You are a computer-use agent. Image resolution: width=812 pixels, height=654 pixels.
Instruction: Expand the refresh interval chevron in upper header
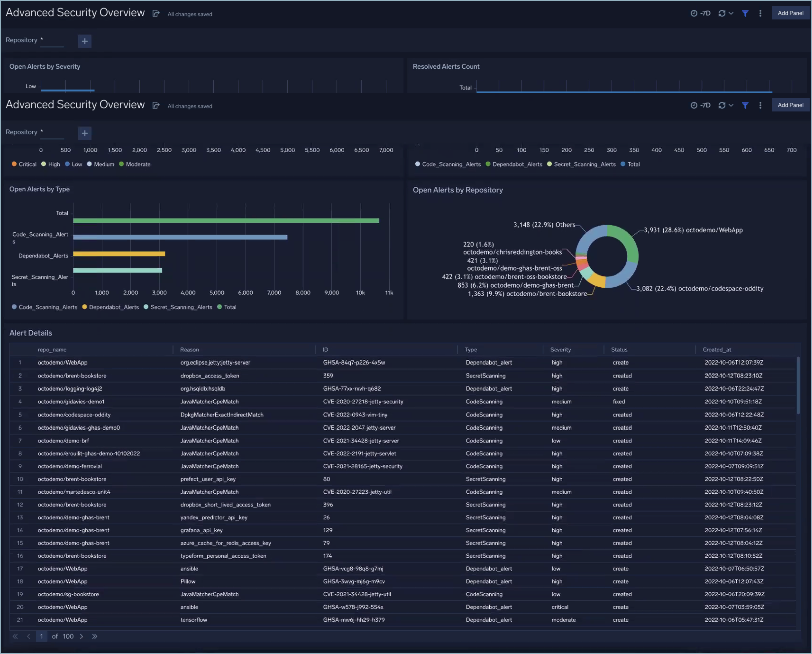(x=731, y=13)
